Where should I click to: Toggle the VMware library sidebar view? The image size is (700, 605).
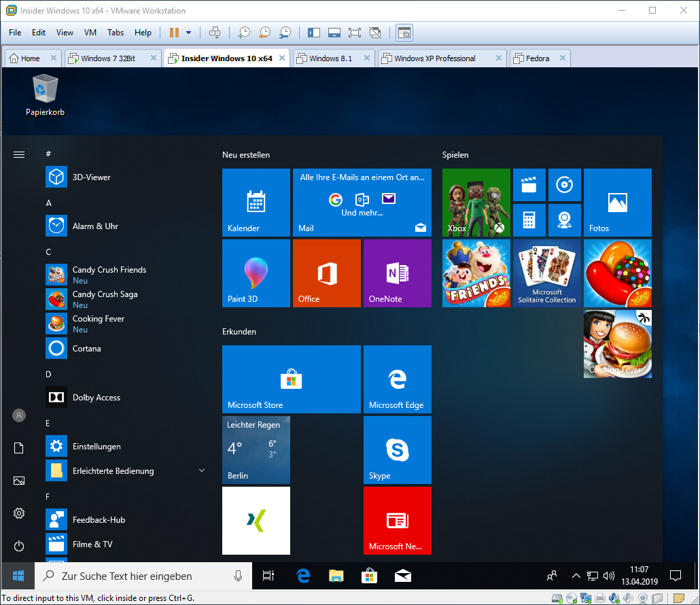(x=313, y=33)
